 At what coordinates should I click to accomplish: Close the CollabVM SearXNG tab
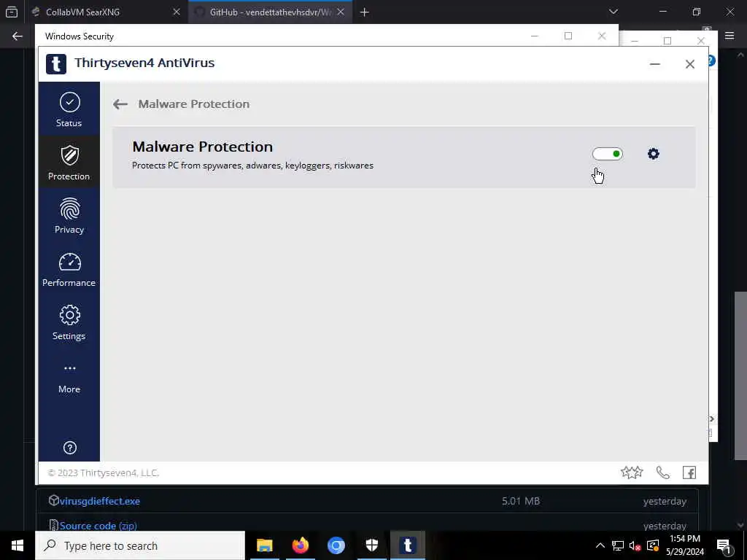coord(177,12)
